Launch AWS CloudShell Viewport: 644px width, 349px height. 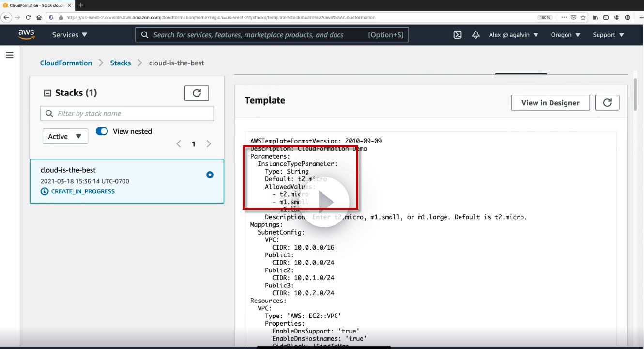click(457, 35)
